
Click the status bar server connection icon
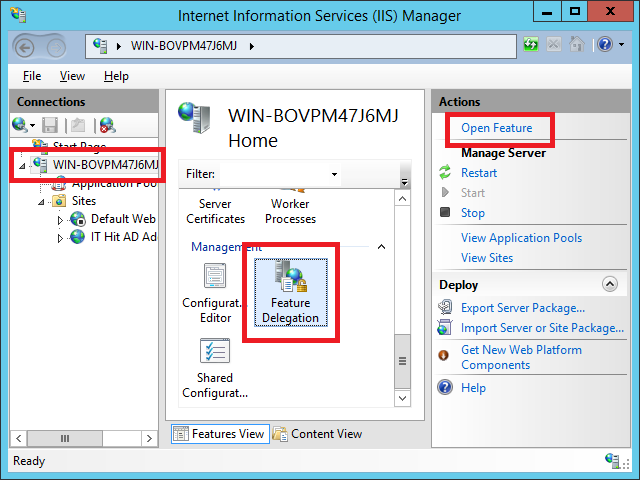point(612,460)
